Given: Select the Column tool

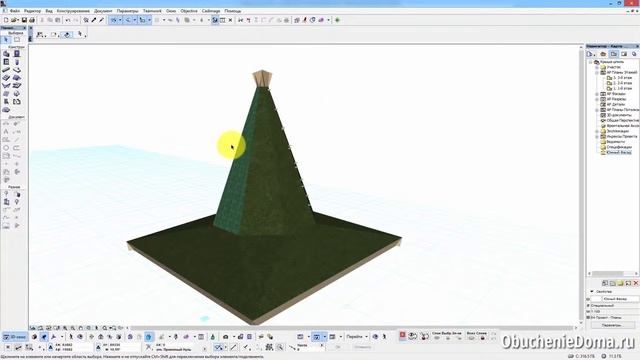Looking at the screenshot, I should (x=17, y=62).
